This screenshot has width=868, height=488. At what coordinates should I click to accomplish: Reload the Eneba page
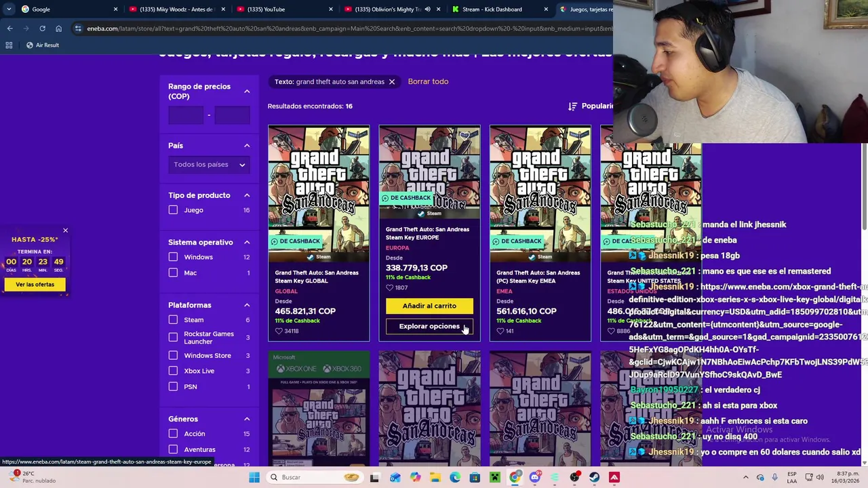tap(42, 28)
